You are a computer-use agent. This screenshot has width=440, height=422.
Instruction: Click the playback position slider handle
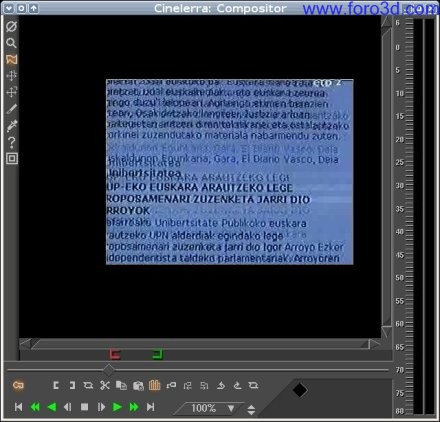[109, 370]
